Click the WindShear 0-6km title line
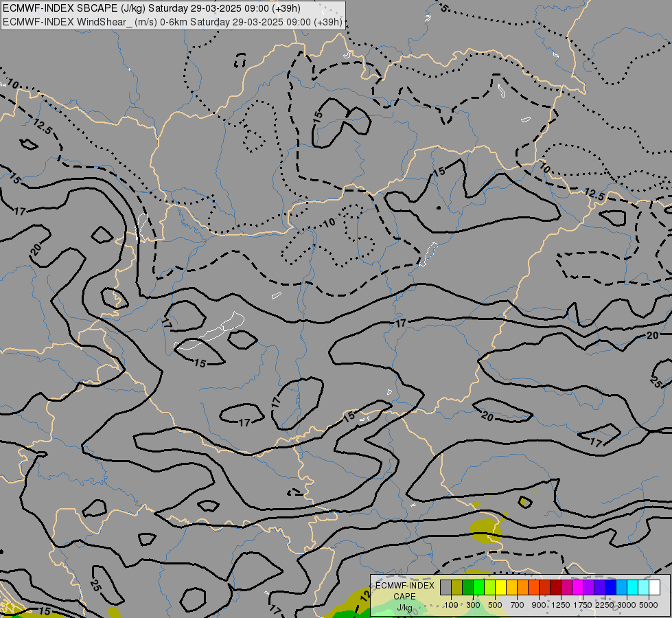Image resolution: width=672 pixels, height=618 pixels. pos(173,22)
